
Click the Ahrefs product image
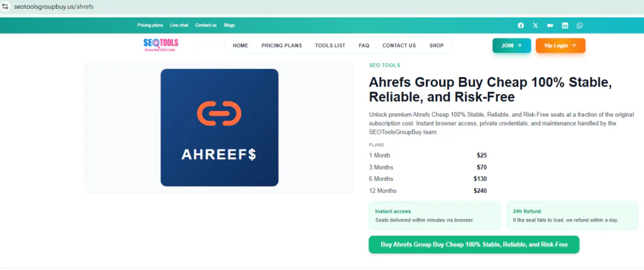coord(219,127)
